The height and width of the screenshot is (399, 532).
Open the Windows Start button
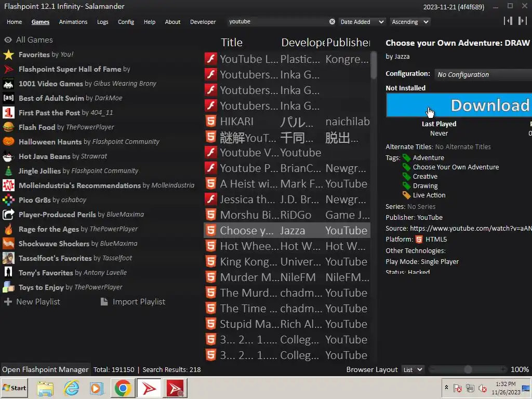click(14, 388)
